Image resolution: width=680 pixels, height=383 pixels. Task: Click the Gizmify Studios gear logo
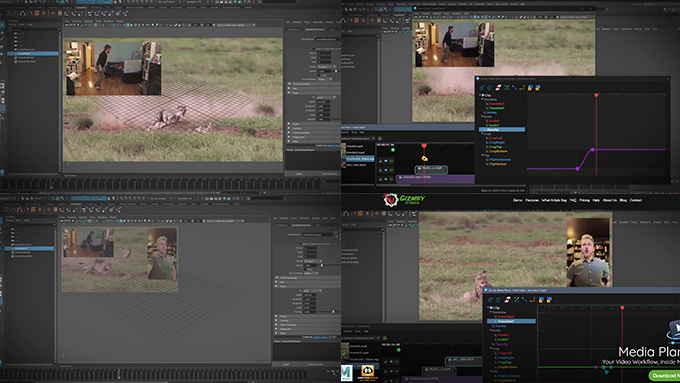(x=391, y=199)
